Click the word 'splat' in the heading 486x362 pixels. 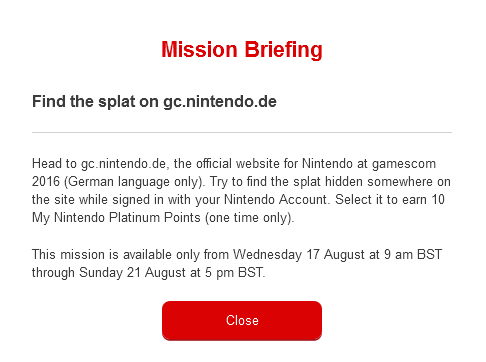tap(117, 101)
